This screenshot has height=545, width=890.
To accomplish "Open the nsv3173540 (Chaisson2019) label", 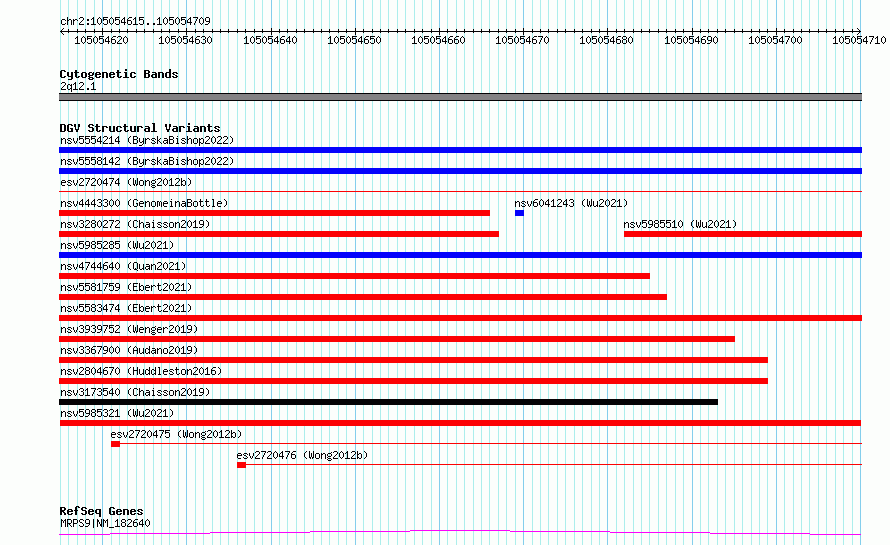I will (135, 392).
